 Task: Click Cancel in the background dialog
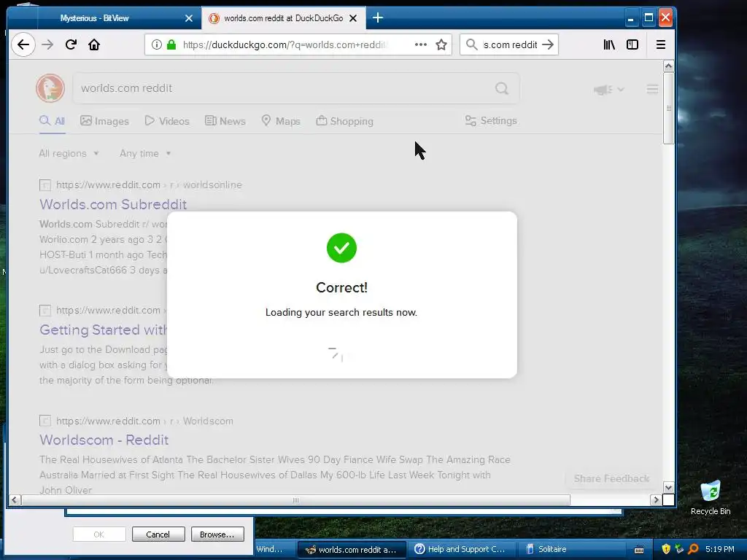click(x=158, y=534)
